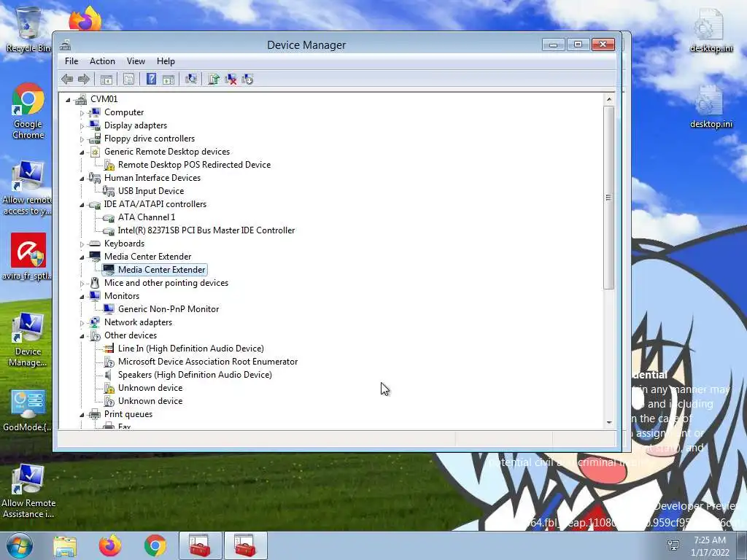
Task: Toggle the Show/Hide Console Tree toolbar icon
Action: [107, 79]
